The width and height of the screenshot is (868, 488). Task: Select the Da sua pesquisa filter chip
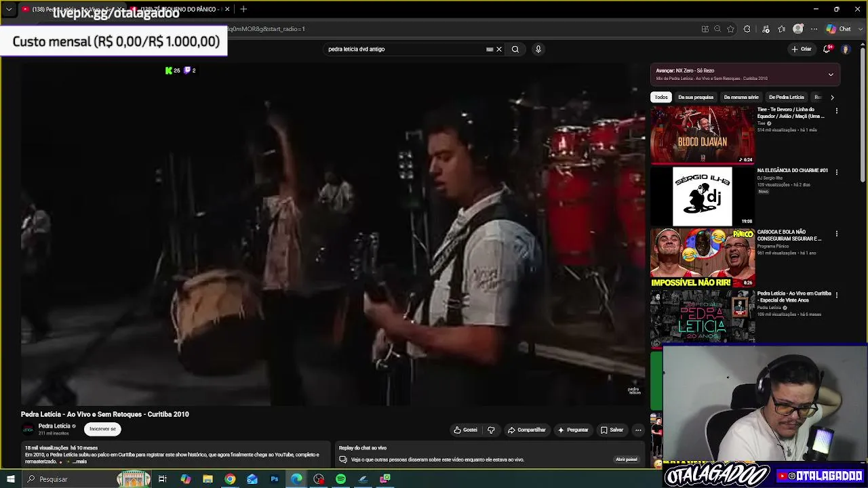point(696,97)
